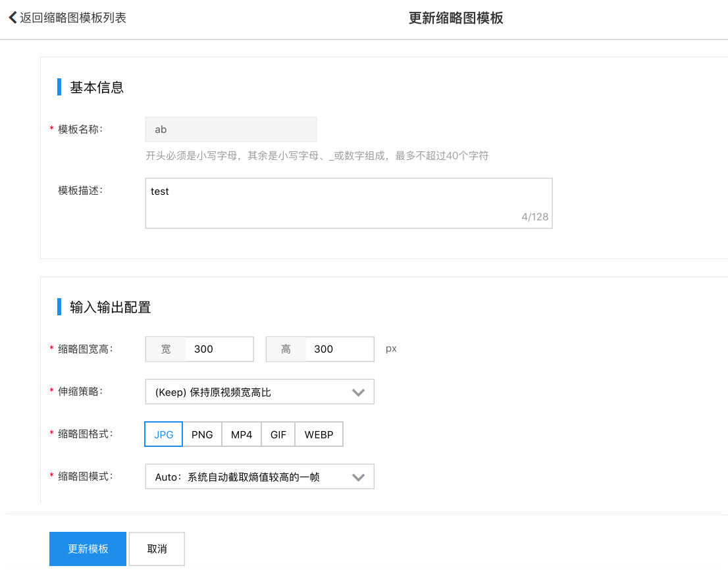
Task: Switch thumbnail format to MP4
Action: [242, 435]
